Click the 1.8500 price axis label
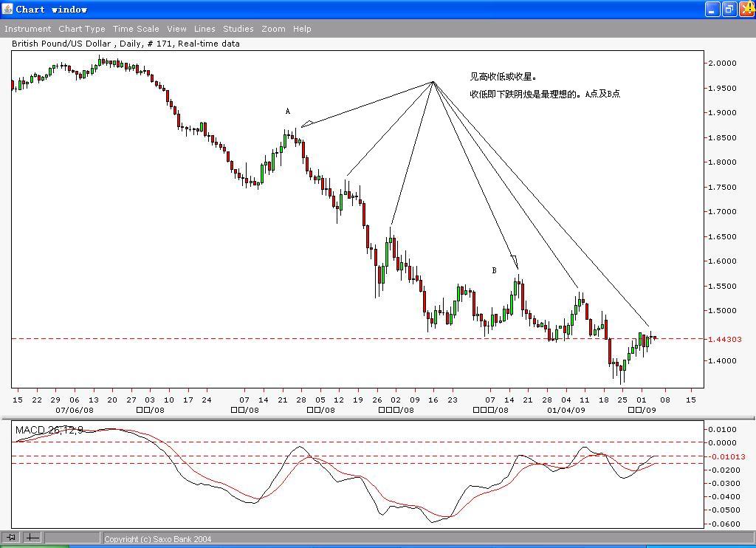This screenshot has height=548, width=756. [x=722, y=138]
